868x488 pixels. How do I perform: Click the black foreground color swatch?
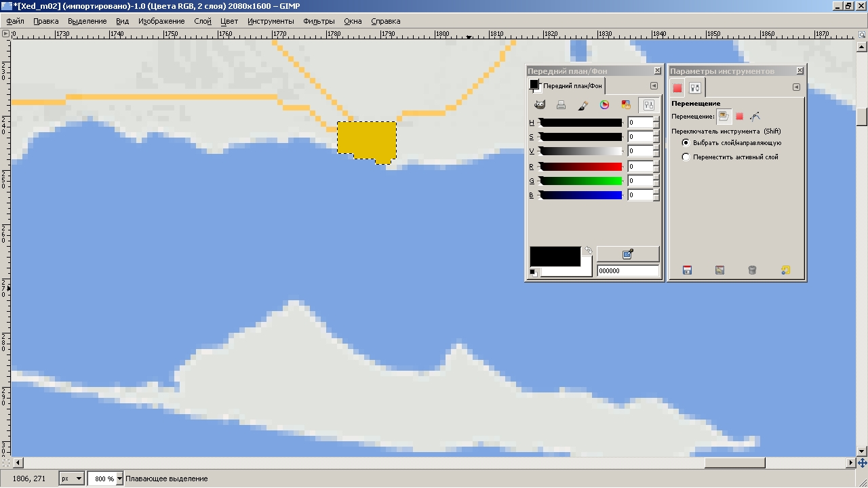coord(555,256)
